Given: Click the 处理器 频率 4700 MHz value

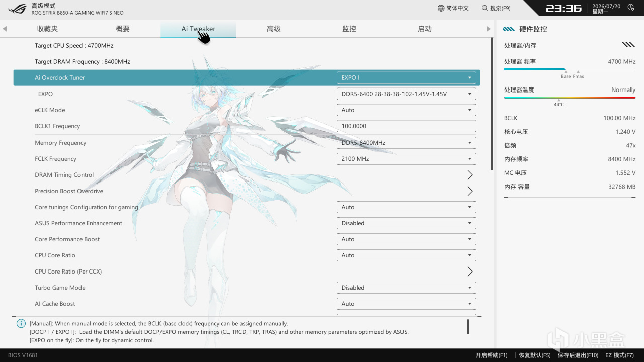Looking at the screenshot, I should click(x=622, y=62).
